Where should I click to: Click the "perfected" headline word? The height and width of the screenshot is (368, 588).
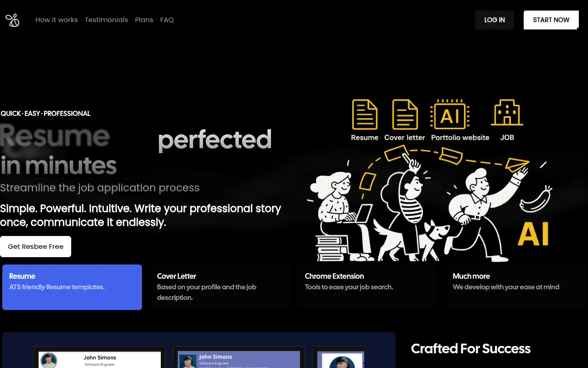click(x=215, y=140)
